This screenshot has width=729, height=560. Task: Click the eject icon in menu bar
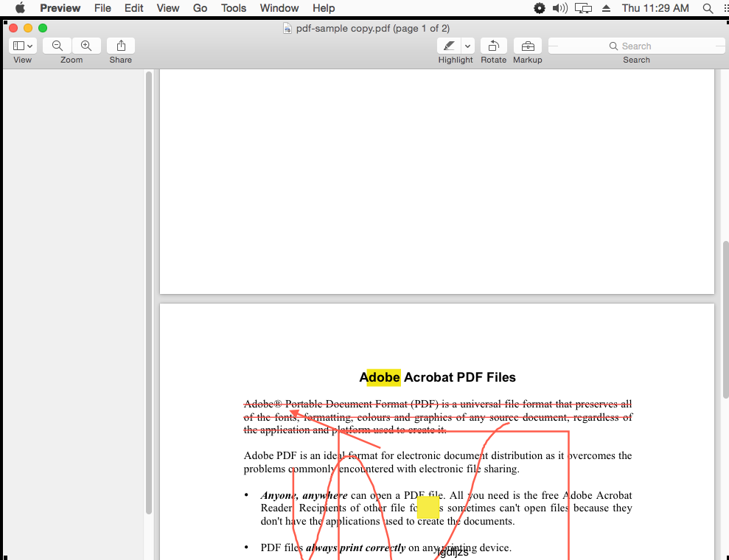click(606, 8)
